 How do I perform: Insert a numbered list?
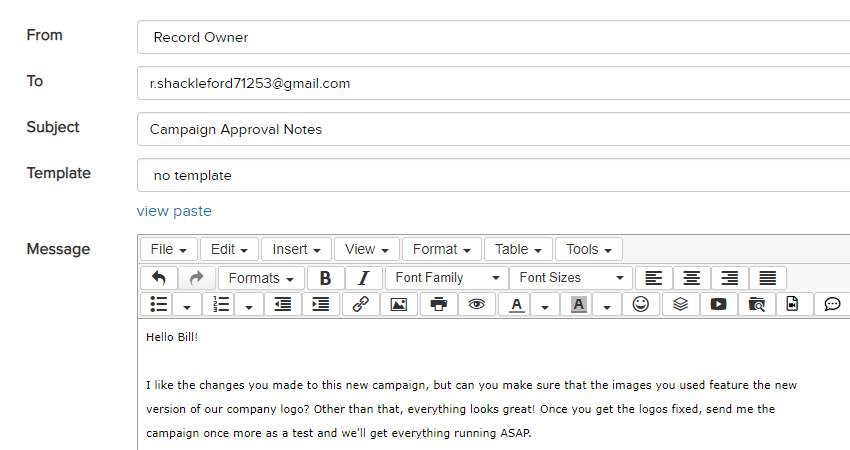coord(221,304)
